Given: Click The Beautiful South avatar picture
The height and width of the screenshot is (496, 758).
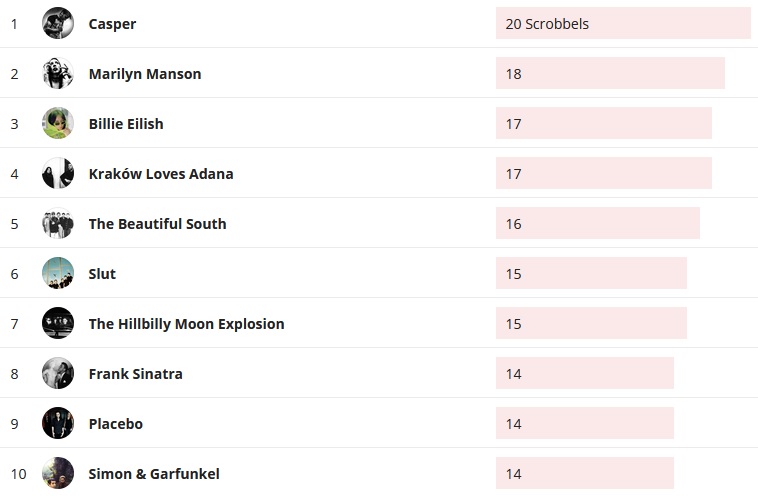Looking at the screenshot, I should click(x=58, y=223).
